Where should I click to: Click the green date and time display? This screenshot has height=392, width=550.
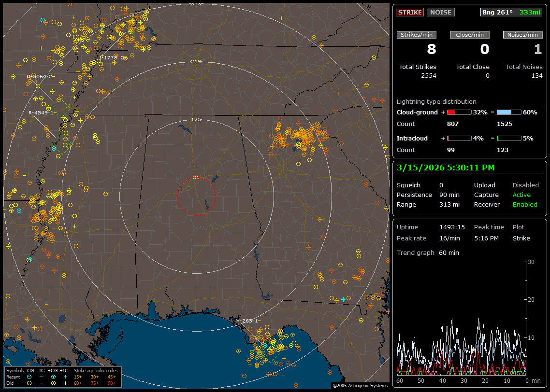point(445,168)
